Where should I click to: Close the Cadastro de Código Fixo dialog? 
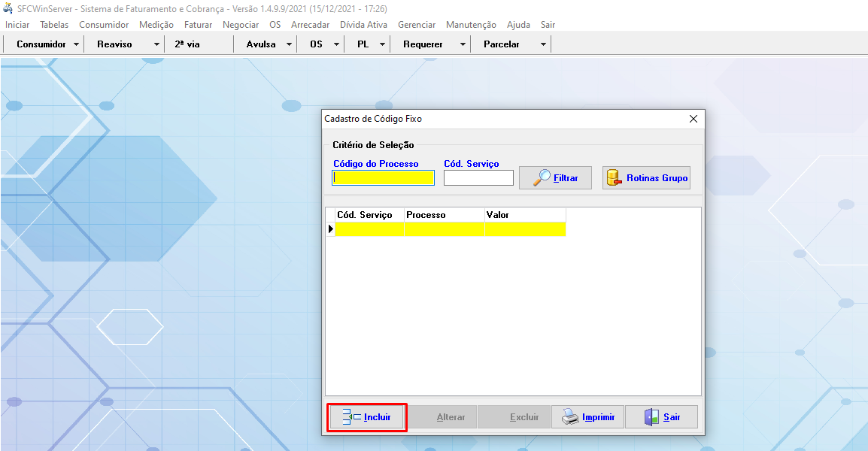coord(693,119)
